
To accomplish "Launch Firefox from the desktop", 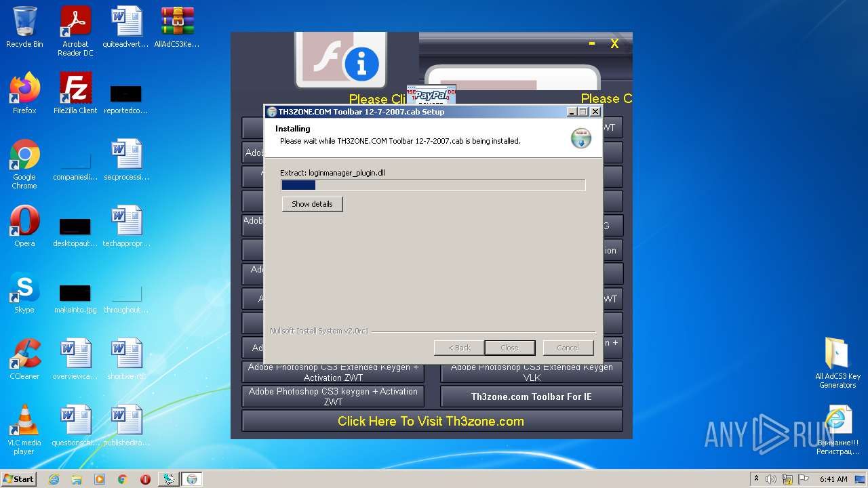I will (x=24, y=94).
